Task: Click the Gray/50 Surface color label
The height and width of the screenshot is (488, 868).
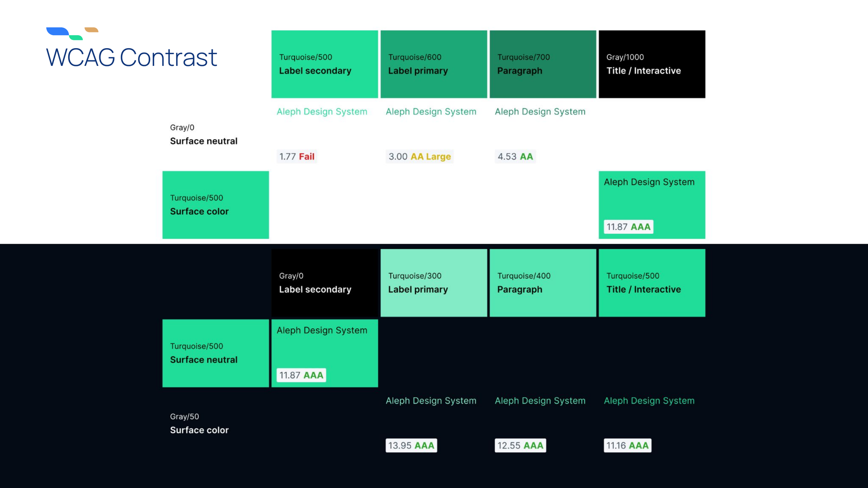Action: [199, 423]
